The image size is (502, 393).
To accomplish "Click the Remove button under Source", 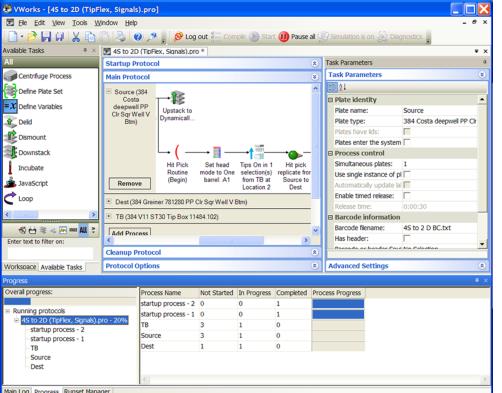I will click(x=130, y=184).
